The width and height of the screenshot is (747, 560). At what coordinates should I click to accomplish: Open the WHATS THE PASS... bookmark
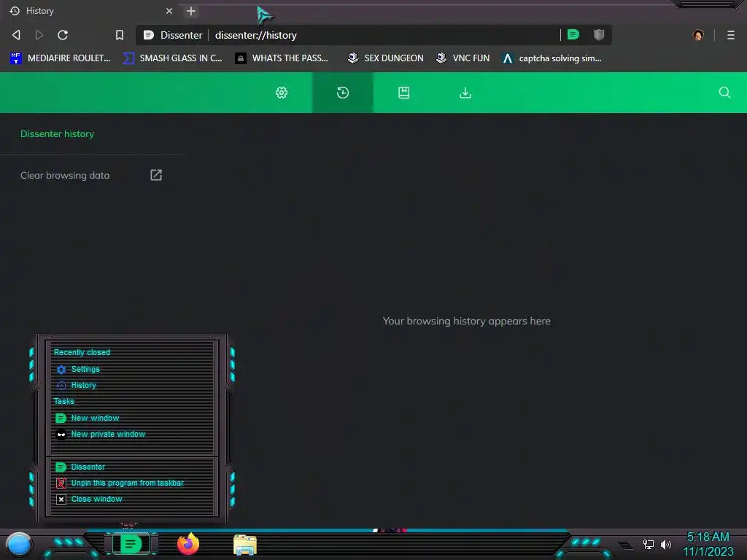point(282,58)
